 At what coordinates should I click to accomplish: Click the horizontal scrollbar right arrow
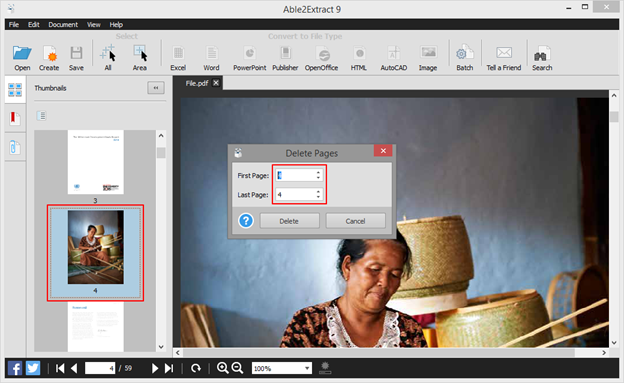[604, 353]
